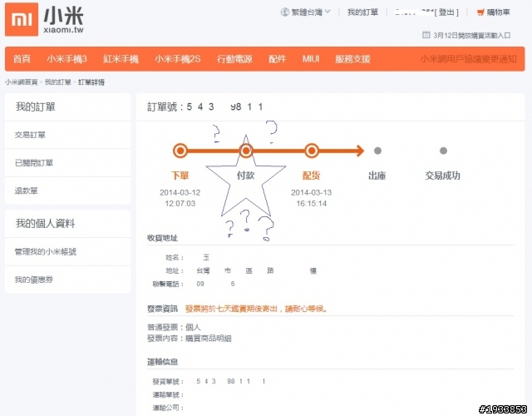Image resolution: width=532 pixels, height=416 pixels.
Task: Click the Xiaomi MI logo
Action: point(22,19)
